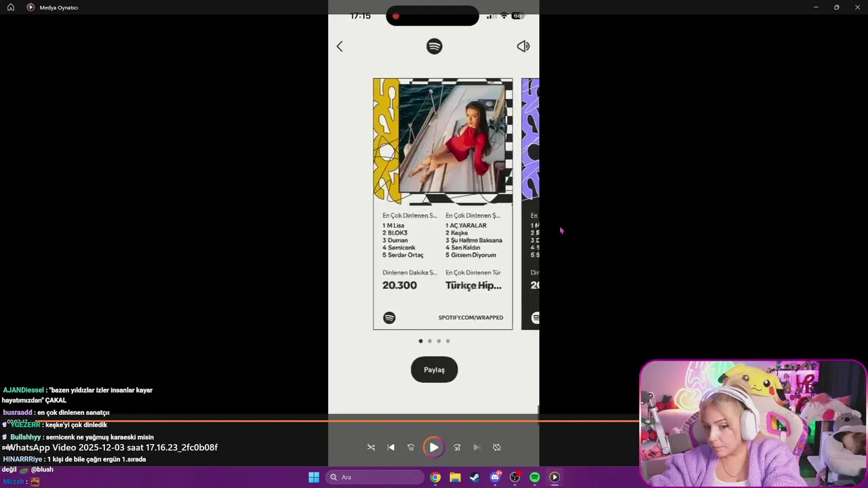Click song entry "4 Sen Kaldın"
Screen dimensions: 868x488
point(462,247)
